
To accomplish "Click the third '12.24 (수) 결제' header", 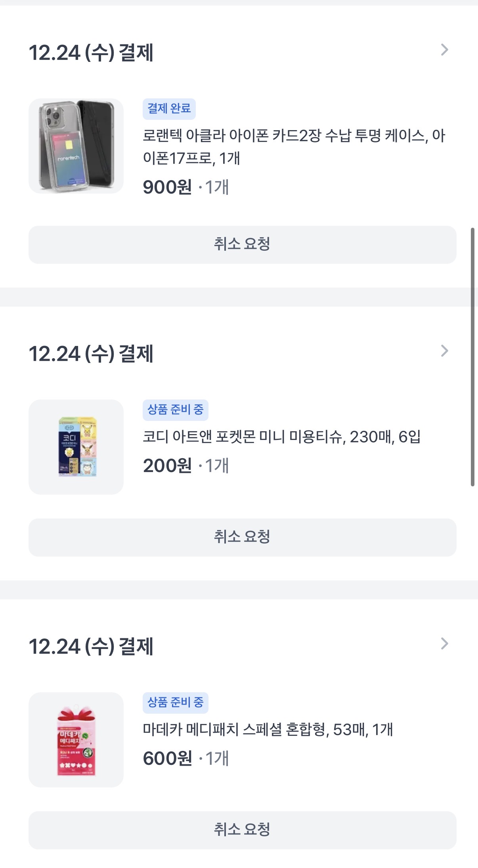I will tap(91, 646).
